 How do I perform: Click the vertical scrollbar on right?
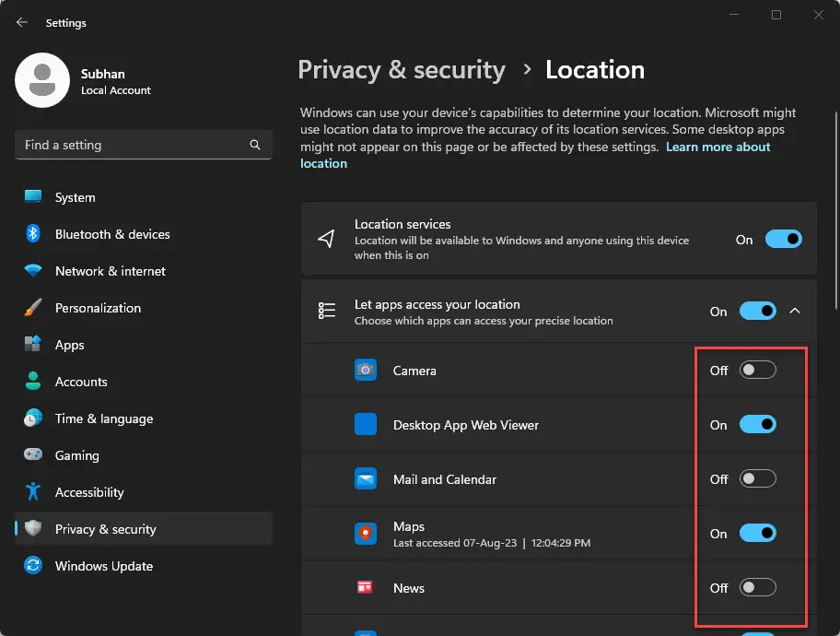tap(835, 210)
